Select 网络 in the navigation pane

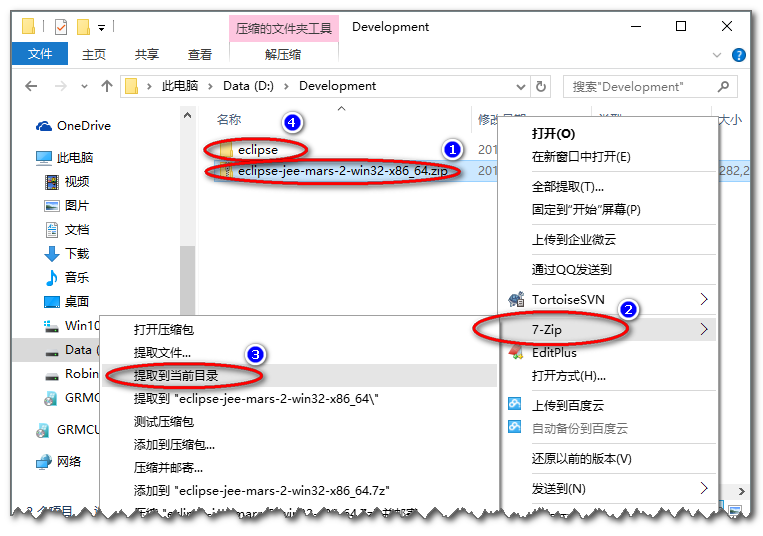(58, 462)
